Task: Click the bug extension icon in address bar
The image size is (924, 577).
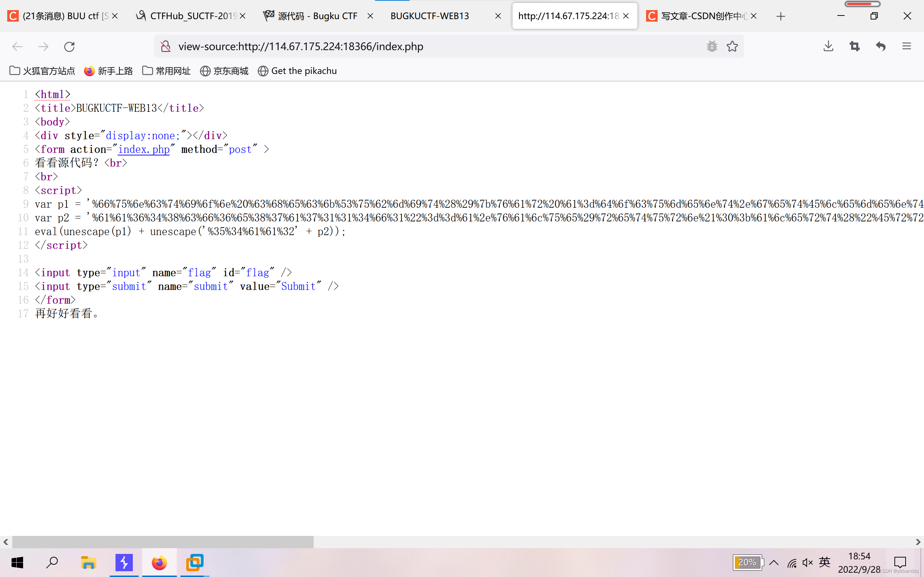Action: [712, 47]
